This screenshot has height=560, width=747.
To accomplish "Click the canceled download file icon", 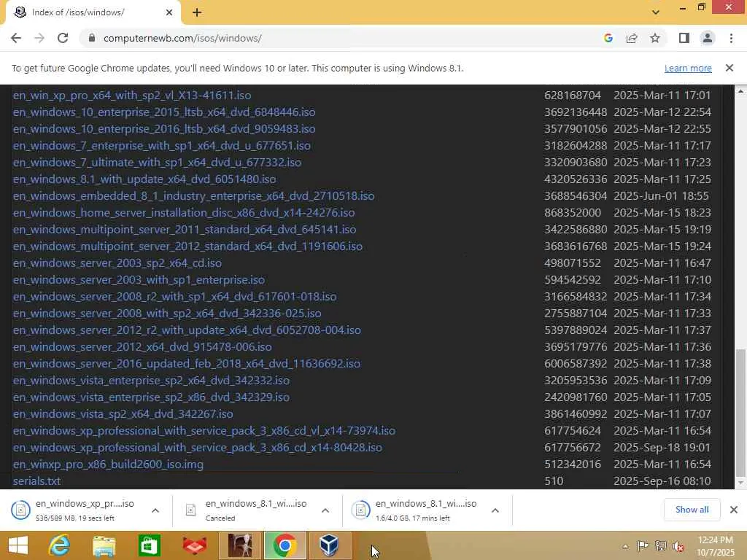I will 190,510.
